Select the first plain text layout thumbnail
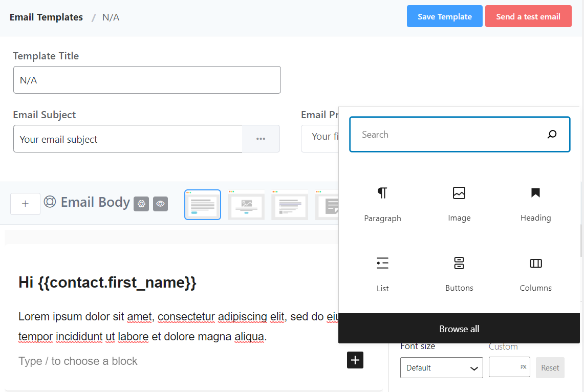 tap(203, 205)
